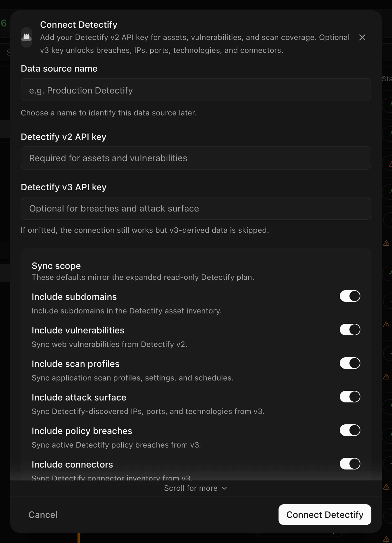Focus the Data source name field
The image size is (392, 543).
click(x=196, y=90)
